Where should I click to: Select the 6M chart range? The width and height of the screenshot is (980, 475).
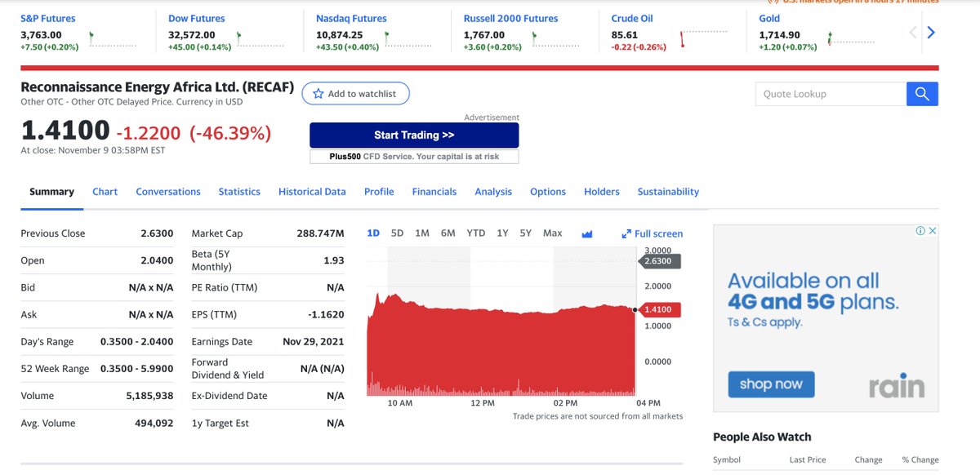[448, 233]
